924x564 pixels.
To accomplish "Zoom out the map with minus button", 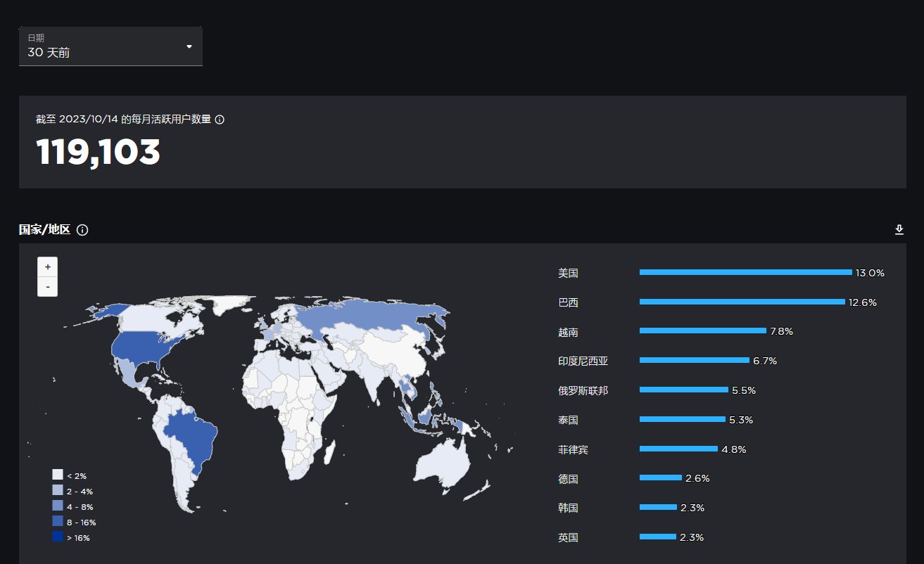I will coord(47,287).
